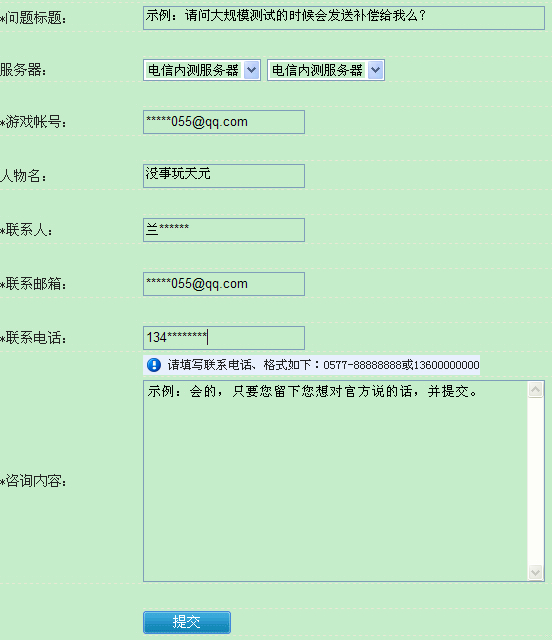Select the second server combo box text
Screen dimensions: 552x640
pos(317,70)
